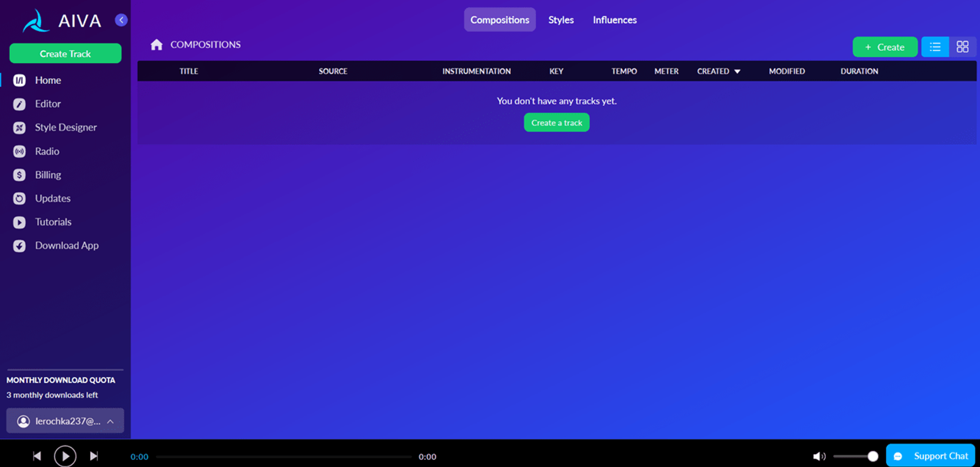Mute with the speaker icon

[819, 457]
